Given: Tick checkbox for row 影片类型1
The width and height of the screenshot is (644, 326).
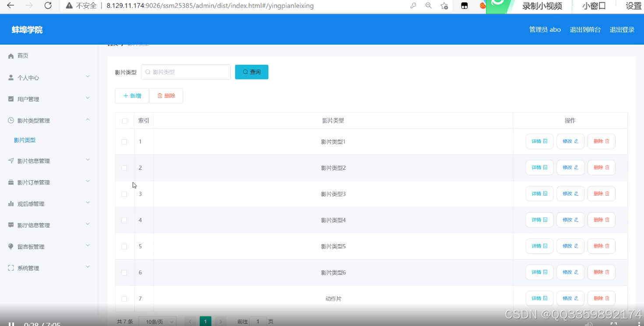Looking at the screenshot, I should click(124, 142).
